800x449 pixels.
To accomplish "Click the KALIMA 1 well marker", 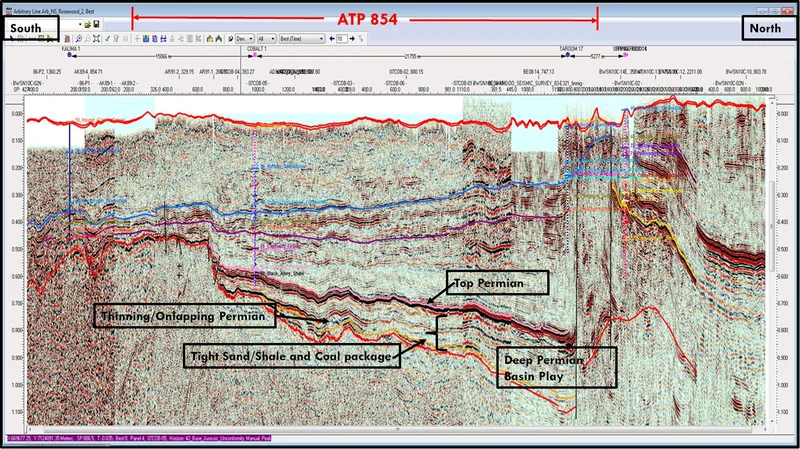I will coord(69,55).
